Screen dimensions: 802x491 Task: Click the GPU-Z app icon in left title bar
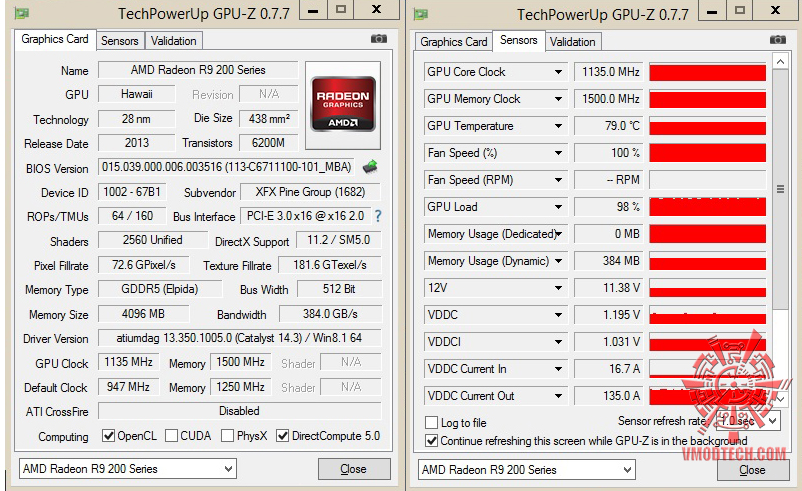point(21,13)
